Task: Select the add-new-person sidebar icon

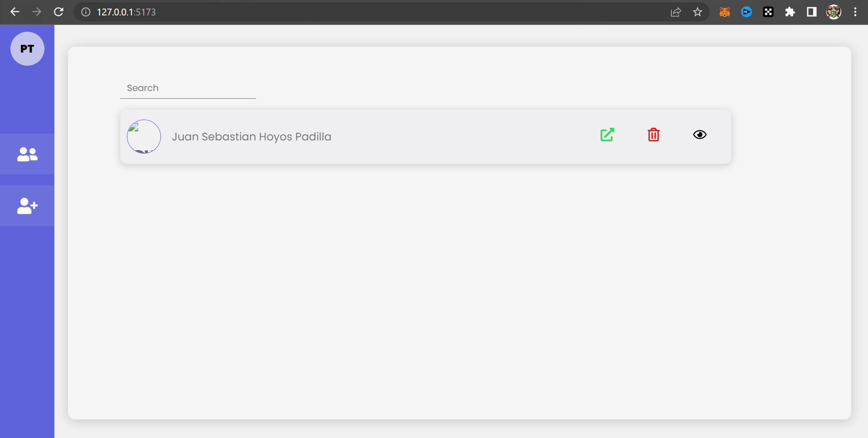Action: pos(27,206)
